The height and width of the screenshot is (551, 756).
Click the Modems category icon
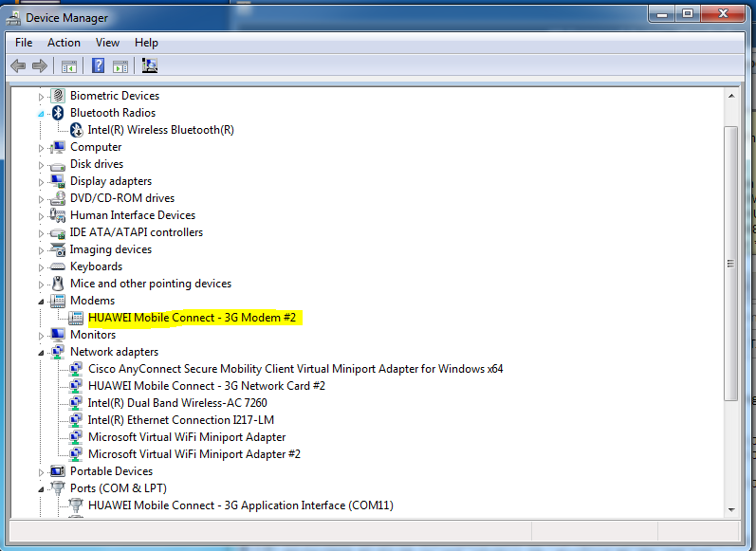pyautogui.click(x=58, y=301)
